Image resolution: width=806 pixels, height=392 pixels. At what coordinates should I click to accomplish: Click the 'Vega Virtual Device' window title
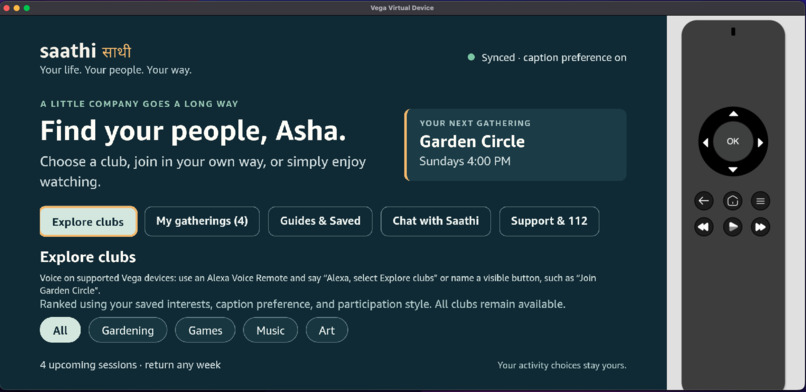point(402,8)
